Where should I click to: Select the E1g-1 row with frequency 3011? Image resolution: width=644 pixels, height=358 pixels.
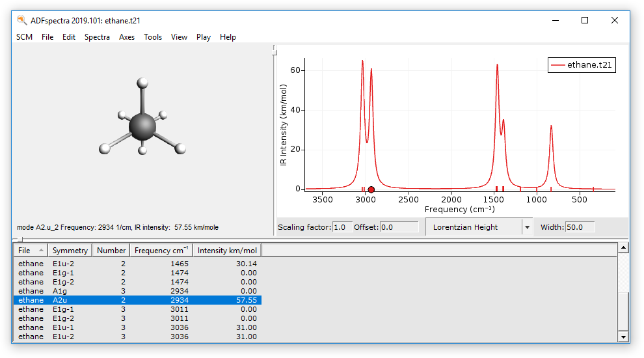pos(138,309)
